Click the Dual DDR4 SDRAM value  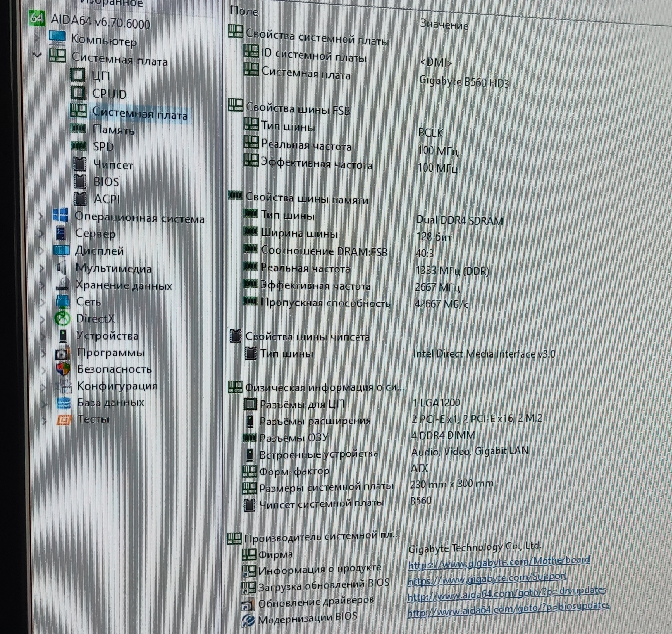460,220
